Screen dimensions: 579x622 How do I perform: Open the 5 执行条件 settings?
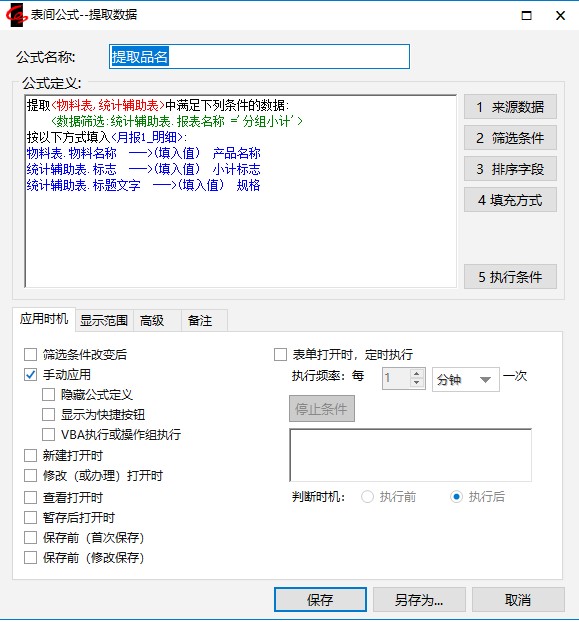pyautogui.click(x=510, y=276)
